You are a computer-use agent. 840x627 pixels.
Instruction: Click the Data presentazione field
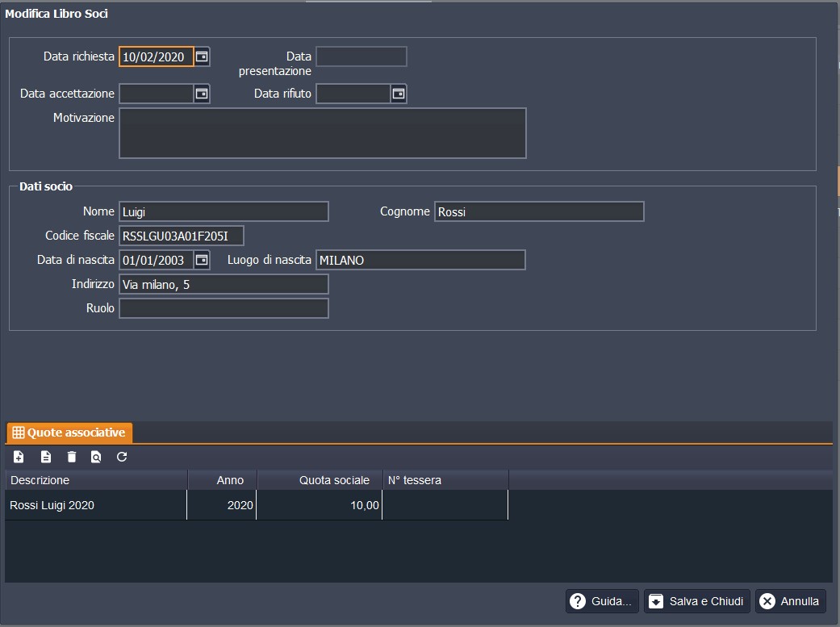point(361,56)
